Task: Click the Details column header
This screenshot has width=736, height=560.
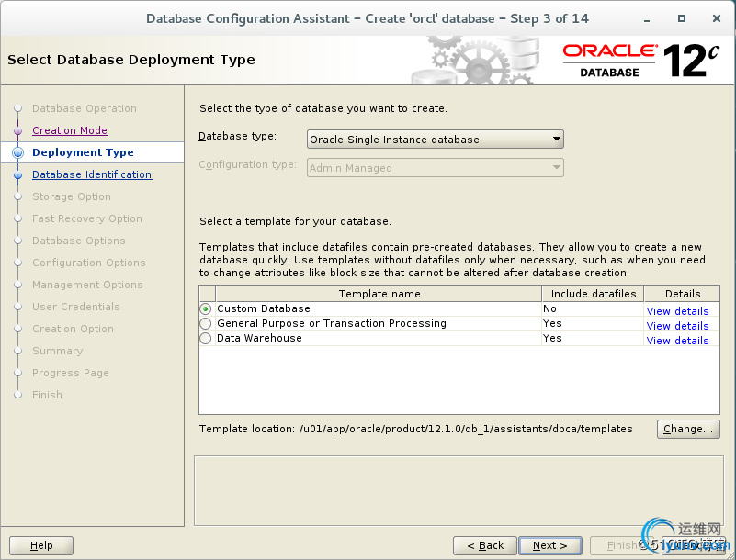Action: point(683,294)
